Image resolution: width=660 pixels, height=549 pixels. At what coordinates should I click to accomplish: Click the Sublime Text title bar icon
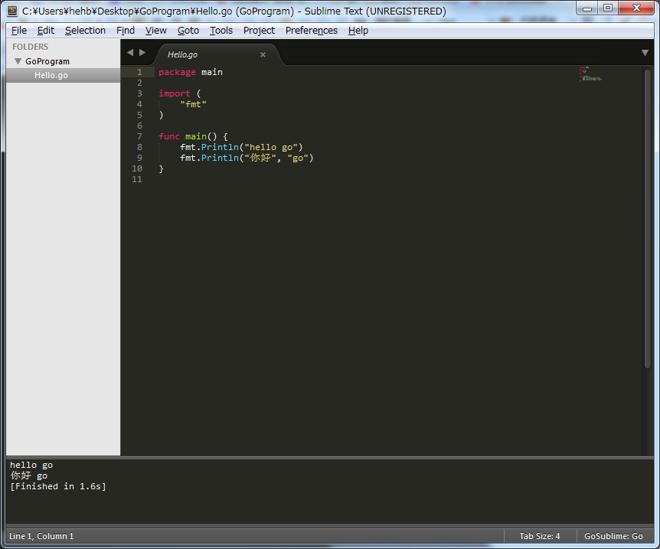click(x=13, y=11)
